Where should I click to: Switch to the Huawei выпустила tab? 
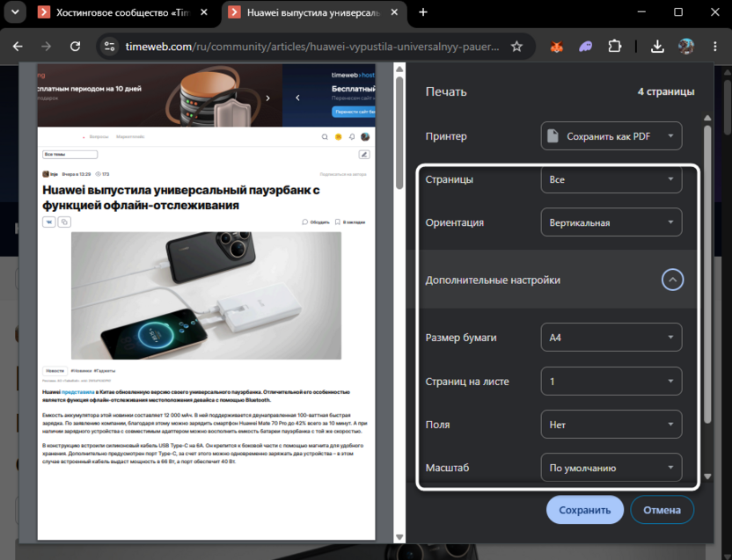313,12
